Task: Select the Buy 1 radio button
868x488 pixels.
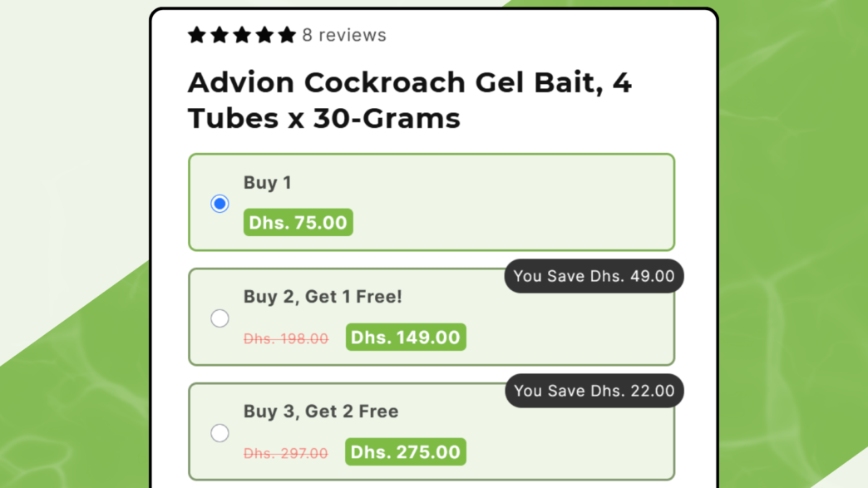Action: point(219,204)
